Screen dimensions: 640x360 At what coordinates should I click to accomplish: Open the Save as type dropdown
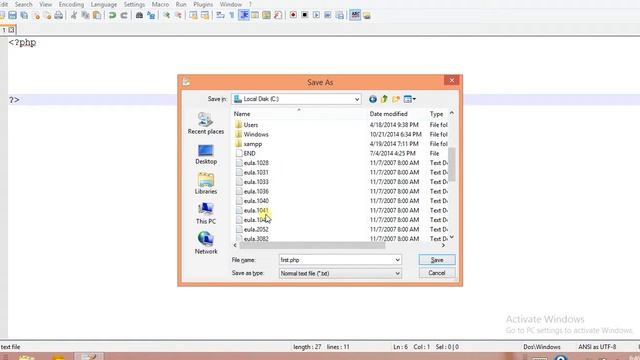click(397, 273)
